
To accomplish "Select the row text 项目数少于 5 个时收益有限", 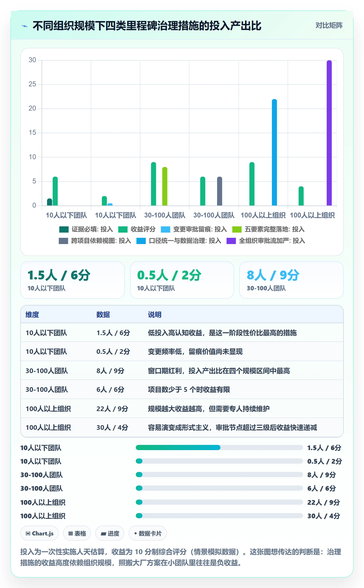I will pos(189,389).
